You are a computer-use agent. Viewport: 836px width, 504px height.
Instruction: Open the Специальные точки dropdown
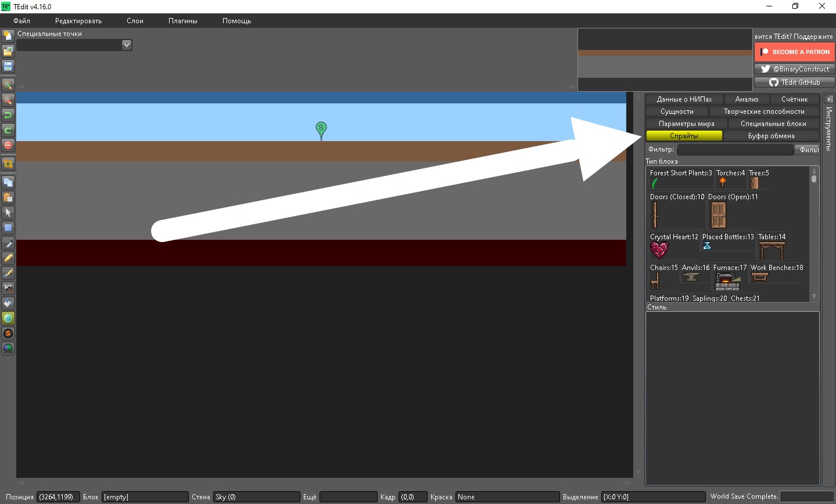(x=127, y=45)
